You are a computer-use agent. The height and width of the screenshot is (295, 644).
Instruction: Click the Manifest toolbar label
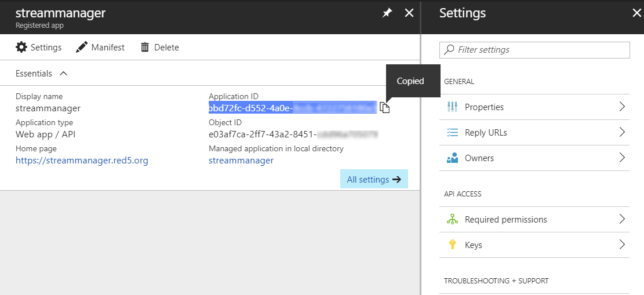click(108, 48)
